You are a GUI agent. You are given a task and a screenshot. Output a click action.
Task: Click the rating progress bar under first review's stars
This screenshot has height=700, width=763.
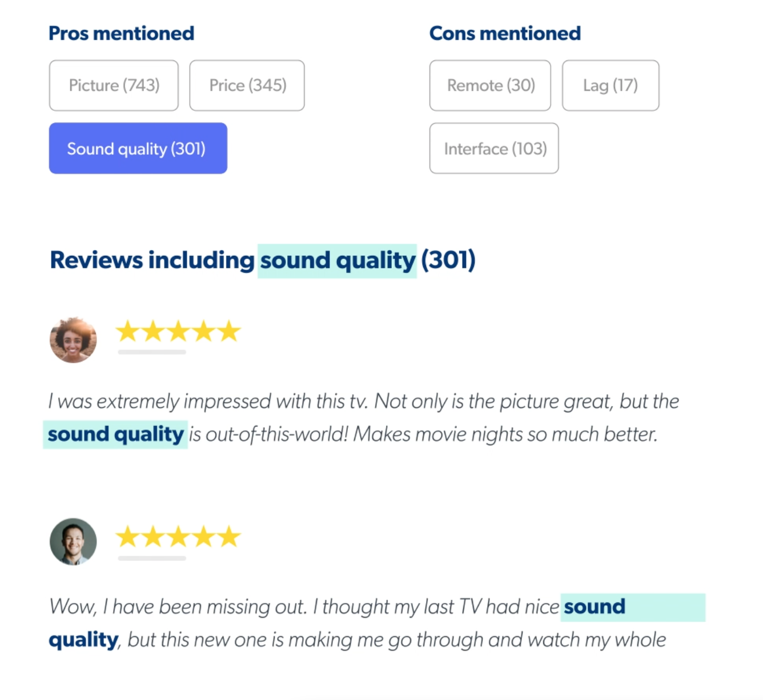151,353
